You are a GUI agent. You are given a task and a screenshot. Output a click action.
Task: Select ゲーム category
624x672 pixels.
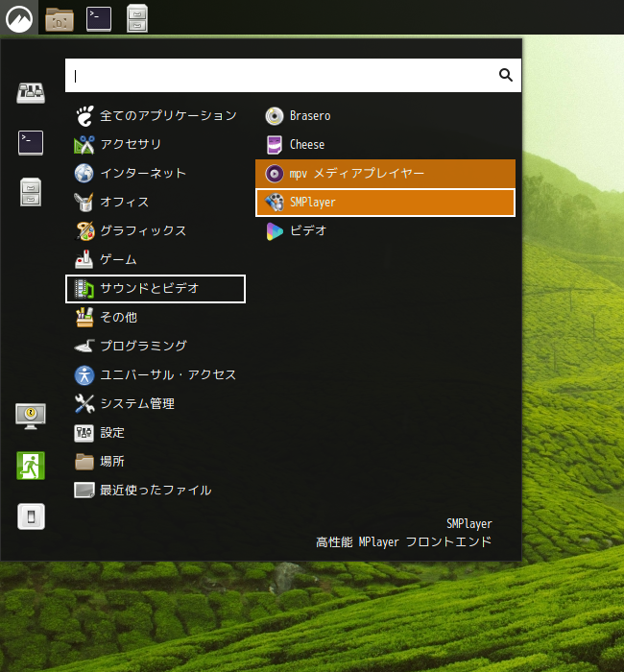pyautogui.click(x=156, y=260)
